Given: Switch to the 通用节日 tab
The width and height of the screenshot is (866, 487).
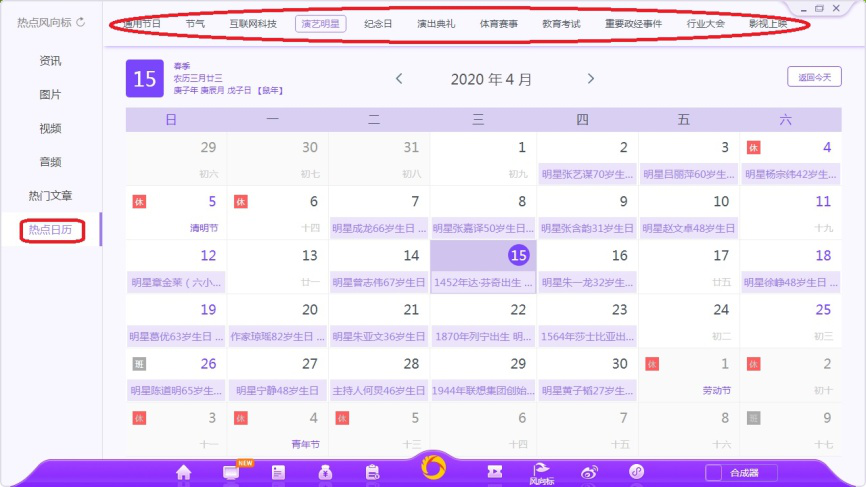Looking at the screenshot, I should 142,24.
